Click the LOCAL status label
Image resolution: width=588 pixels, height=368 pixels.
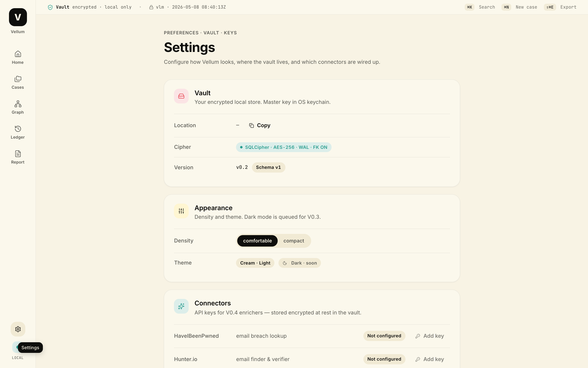point(18,358)
